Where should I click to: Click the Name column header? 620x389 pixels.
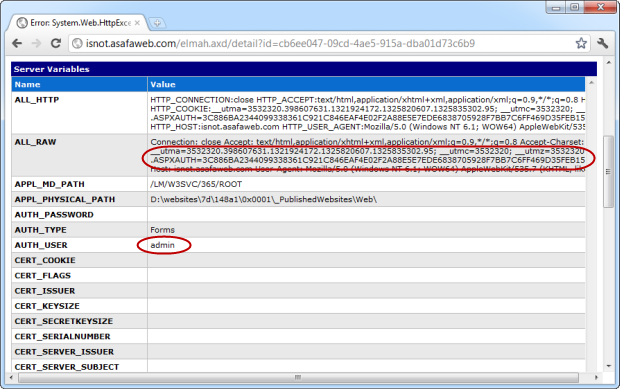[x=27, y=84]
